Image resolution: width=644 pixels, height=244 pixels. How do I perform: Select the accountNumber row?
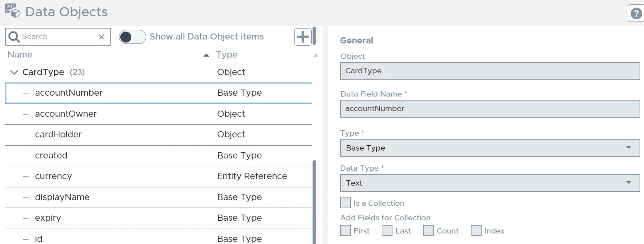click(158, 93)
